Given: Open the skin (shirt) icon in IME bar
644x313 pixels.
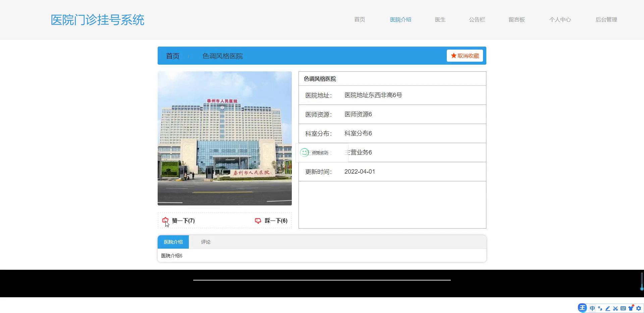Looking at the screenshot, I should click(631, 308).
